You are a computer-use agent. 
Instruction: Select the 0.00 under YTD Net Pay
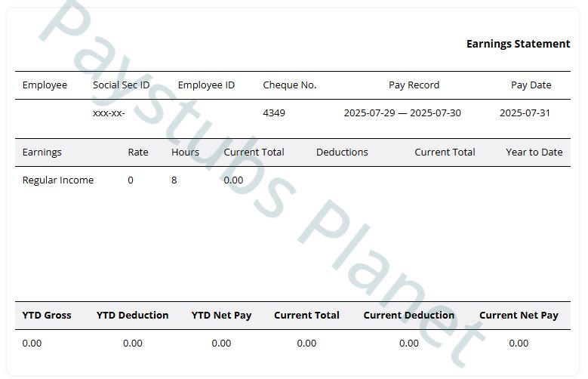[221, 344]
